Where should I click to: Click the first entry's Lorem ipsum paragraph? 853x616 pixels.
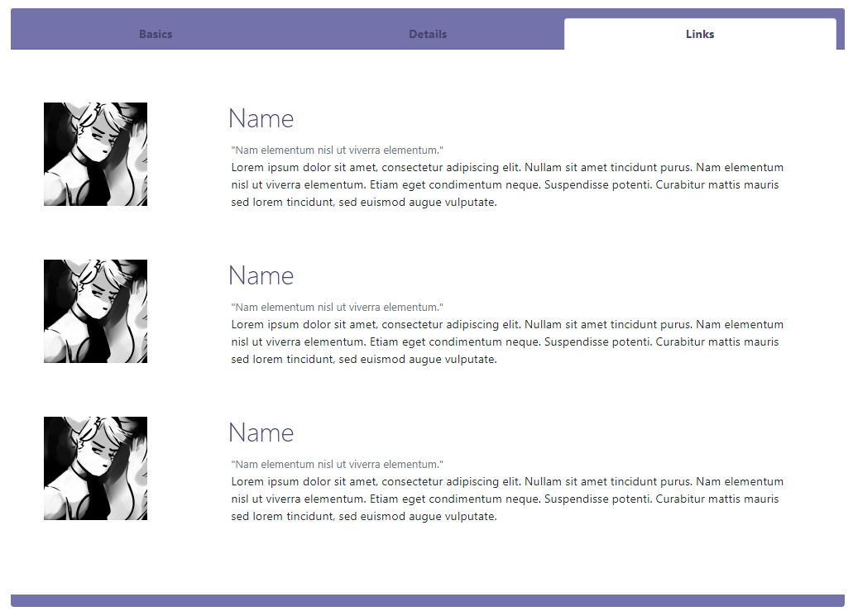[x=507, y=185]
